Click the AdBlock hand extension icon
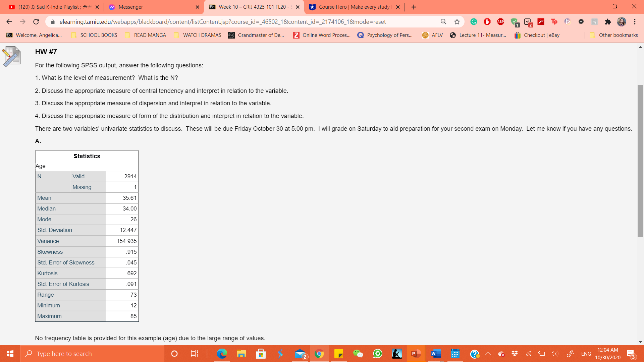 coord(487,21)
